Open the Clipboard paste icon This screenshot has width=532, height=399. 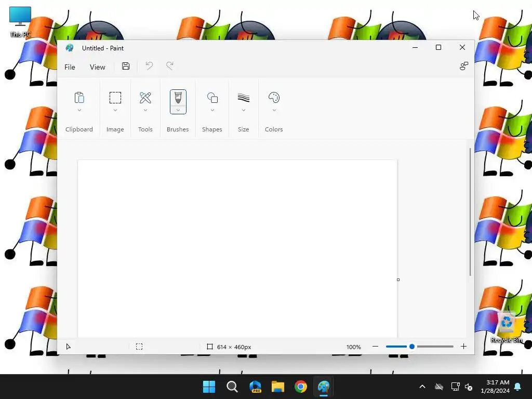click(x=79, y=98)
